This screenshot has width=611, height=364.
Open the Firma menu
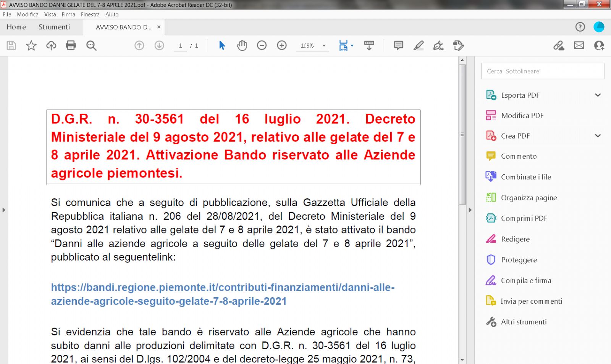tap(68, 14)
